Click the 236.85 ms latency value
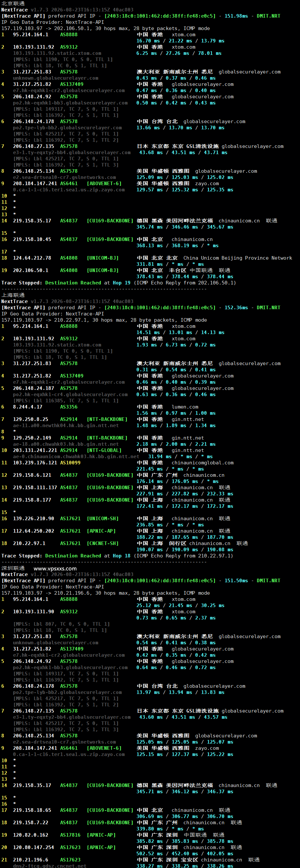The width and height of the screenshot is (300, 868). [150, 525]
